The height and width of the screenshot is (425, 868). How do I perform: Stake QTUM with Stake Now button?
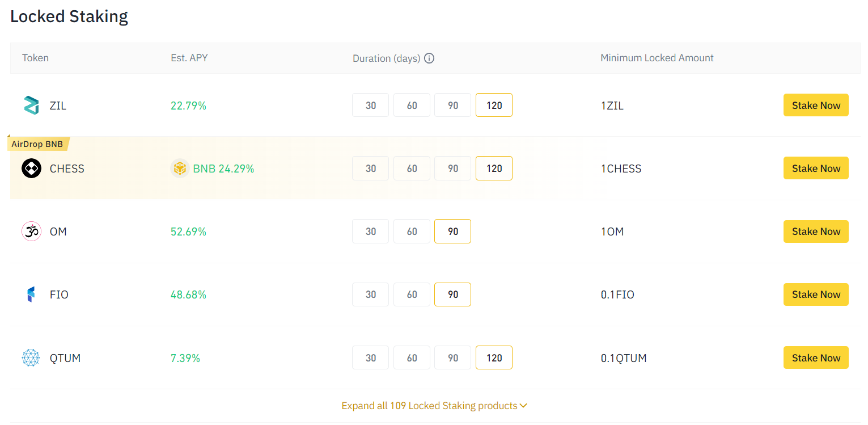pyautogui.click(x=816, y=358)
